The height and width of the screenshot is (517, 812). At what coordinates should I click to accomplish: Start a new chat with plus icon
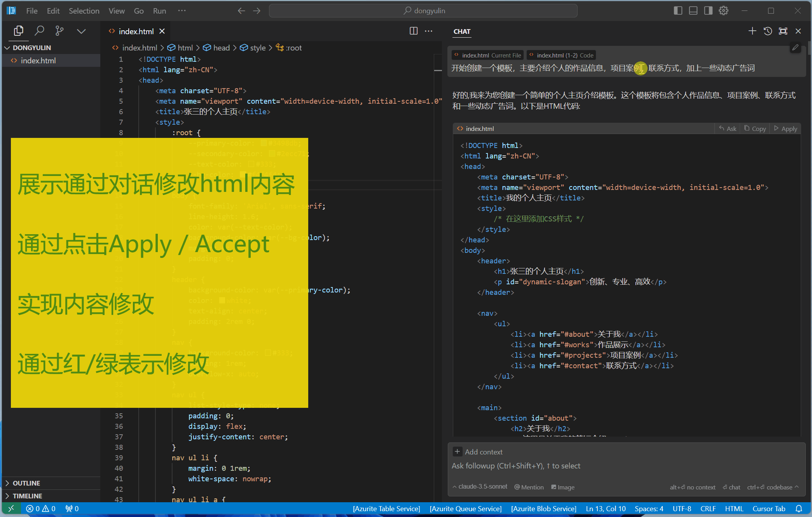752,31
